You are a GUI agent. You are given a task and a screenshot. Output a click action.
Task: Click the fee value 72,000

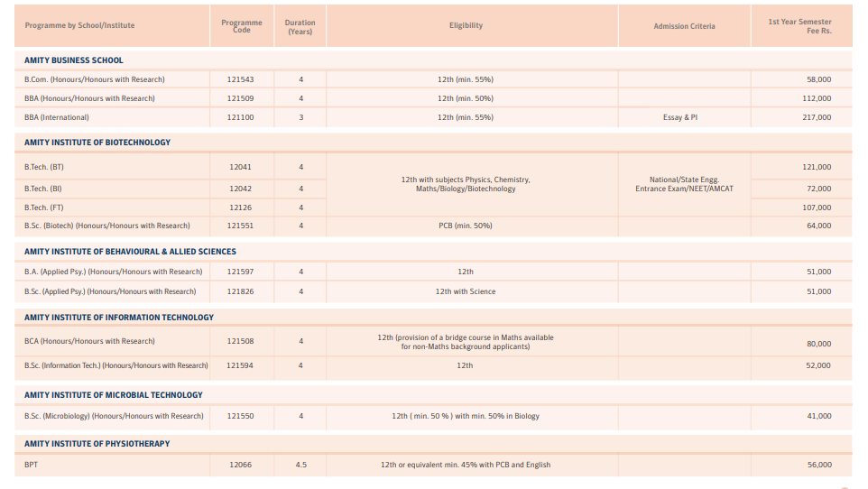818,189
